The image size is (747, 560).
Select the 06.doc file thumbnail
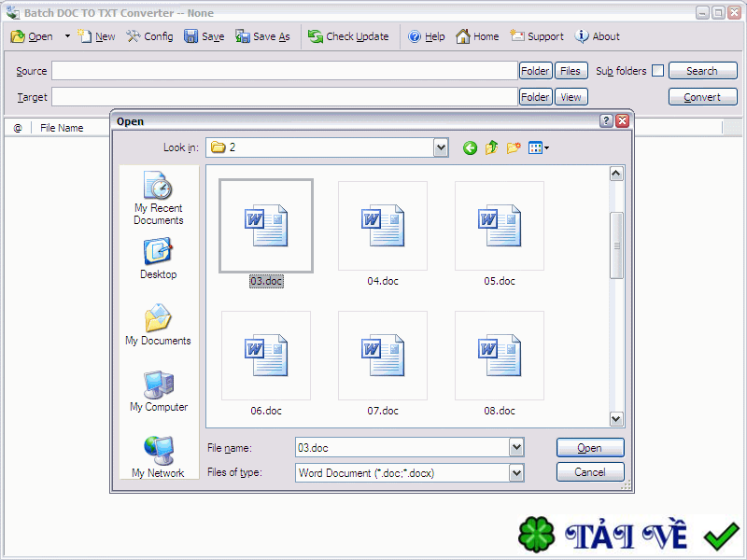coord(266,356)
